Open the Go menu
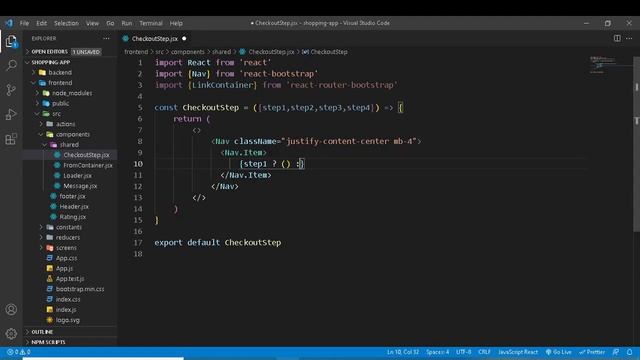 (110, 23)
